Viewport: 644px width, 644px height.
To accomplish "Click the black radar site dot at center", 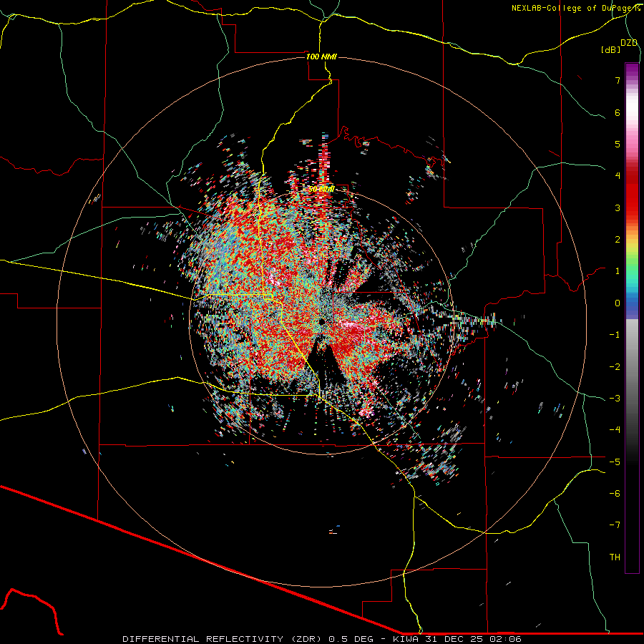I will click(322, 321).
